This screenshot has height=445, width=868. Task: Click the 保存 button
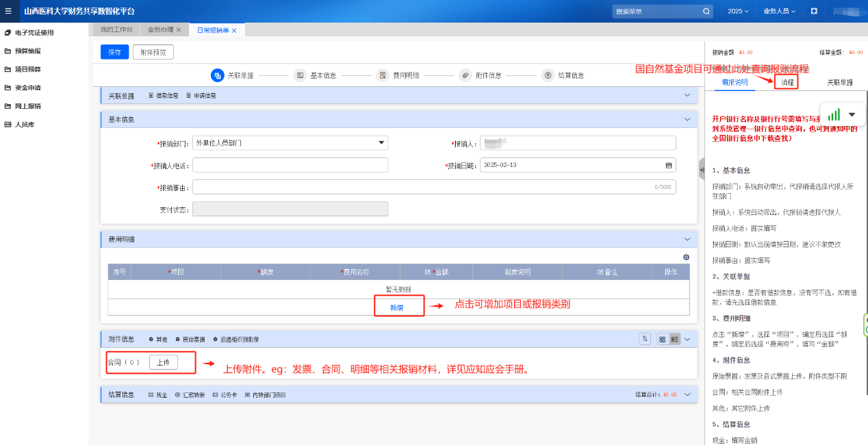pos(114,53)
